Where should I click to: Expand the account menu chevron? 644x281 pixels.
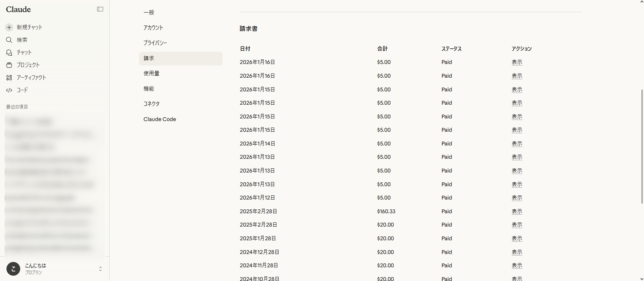click(100, 269)
